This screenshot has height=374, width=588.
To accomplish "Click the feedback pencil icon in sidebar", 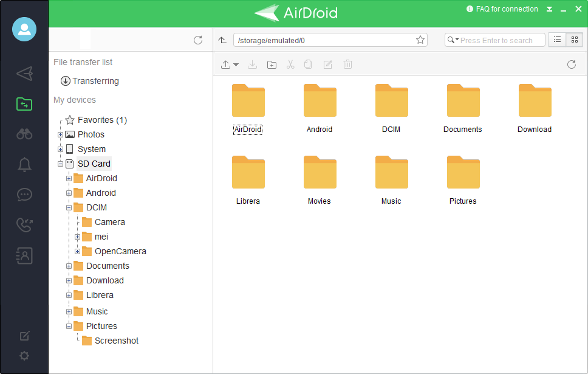I will 24,336.
